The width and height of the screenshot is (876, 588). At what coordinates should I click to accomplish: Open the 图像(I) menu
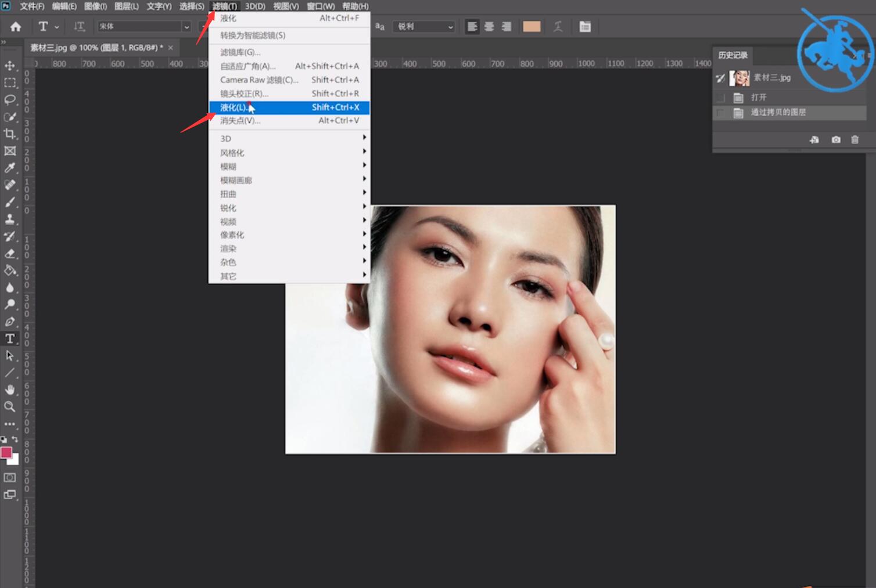point(95,6)
